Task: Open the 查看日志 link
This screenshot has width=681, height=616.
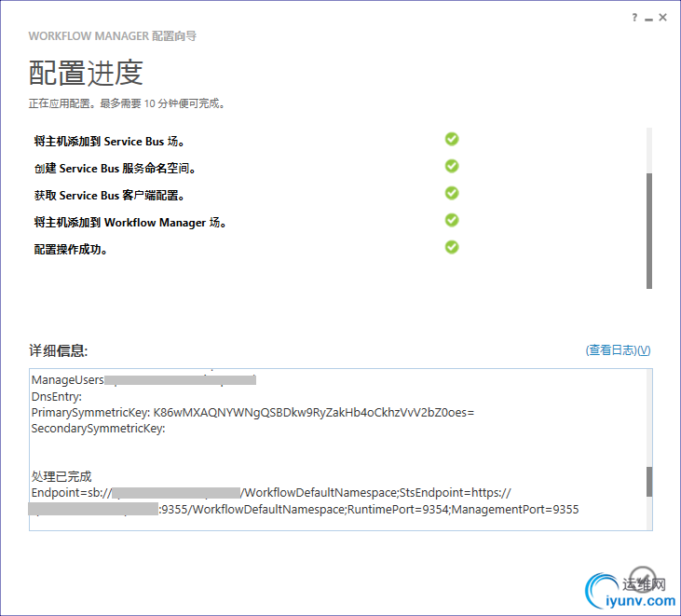Action: coord(618,350)
